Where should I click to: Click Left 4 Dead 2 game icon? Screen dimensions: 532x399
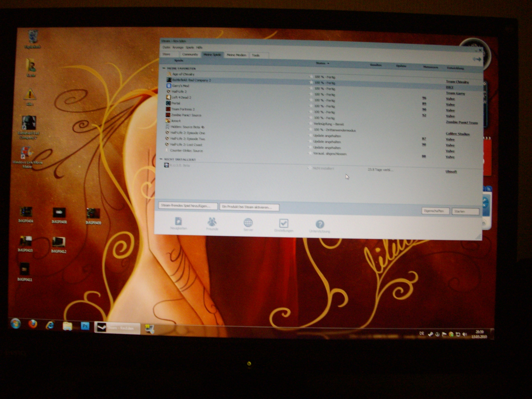coord(169,97)
